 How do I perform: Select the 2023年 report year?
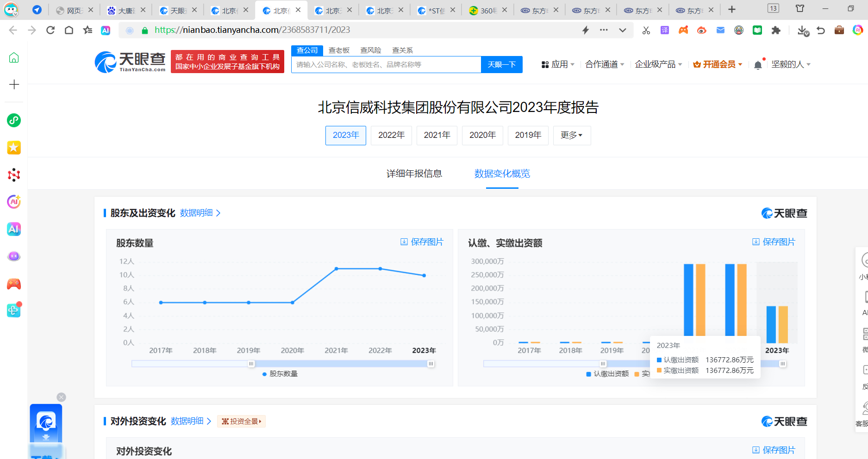(346, 135)
